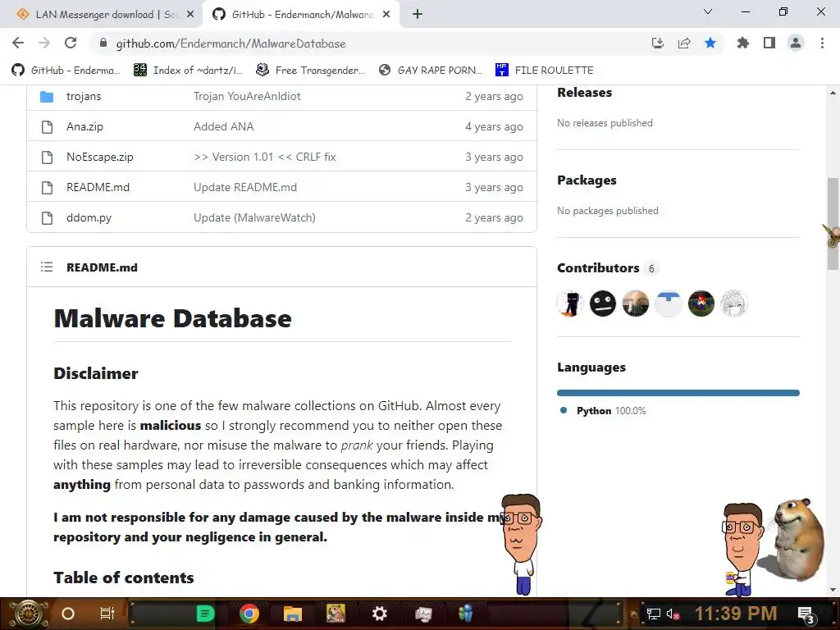
Task: Close the GitHub MalwareDatabase tab
Action: [386, 15]
